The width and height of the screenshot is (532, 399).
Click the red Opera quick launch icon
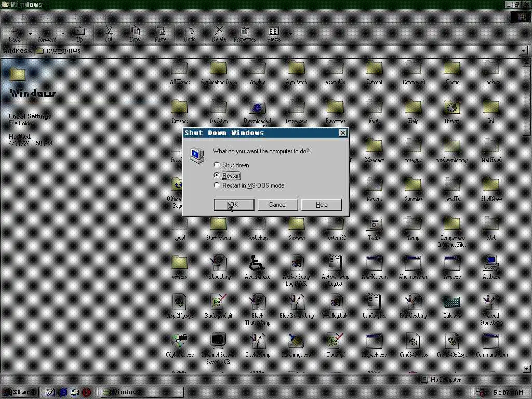pyautogui.click(x=87, y=392)
